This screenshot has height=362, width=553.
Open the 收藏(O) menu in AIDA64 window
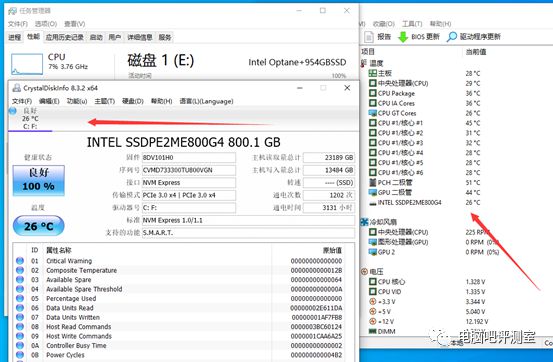384,24
